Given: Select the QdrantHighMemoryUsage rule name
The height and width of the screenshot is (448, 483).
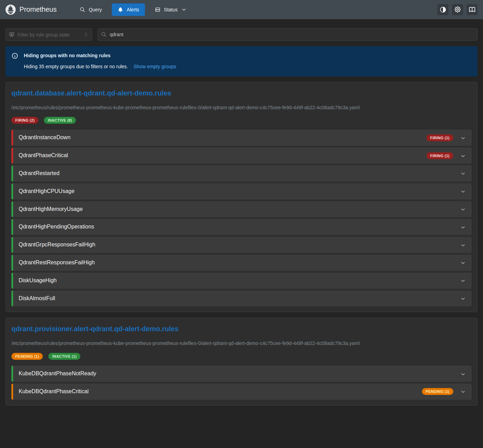Looking at the screenshot, I should (x=51, y=209).
